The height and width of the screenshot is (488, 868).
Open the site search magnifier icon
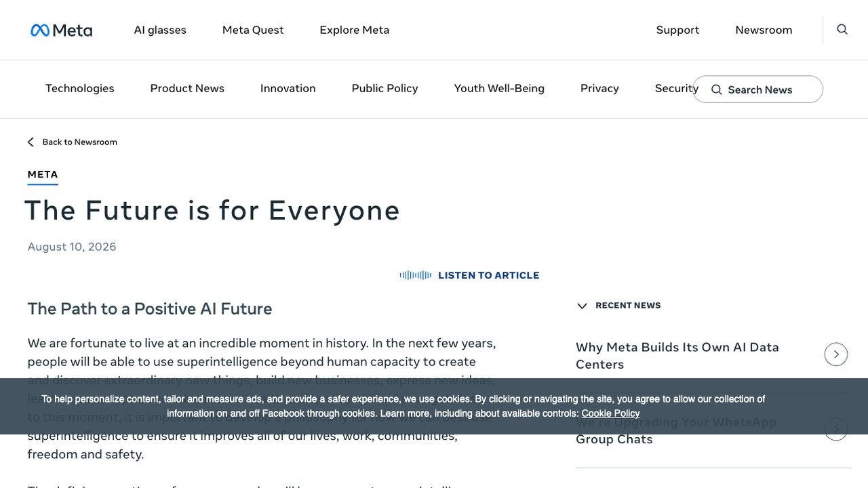842,29
